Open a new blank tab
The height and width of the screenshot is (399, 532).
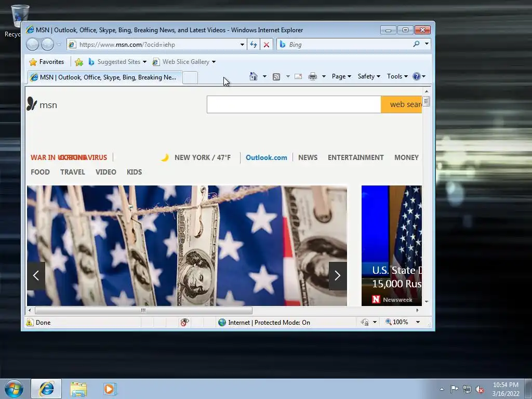pos(190,78)
